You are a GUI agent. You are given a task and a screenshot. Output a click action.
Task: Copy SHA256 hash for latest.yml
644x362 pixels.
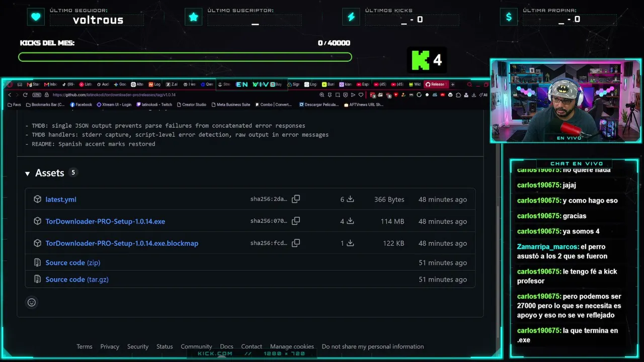(x=296, y=199)
